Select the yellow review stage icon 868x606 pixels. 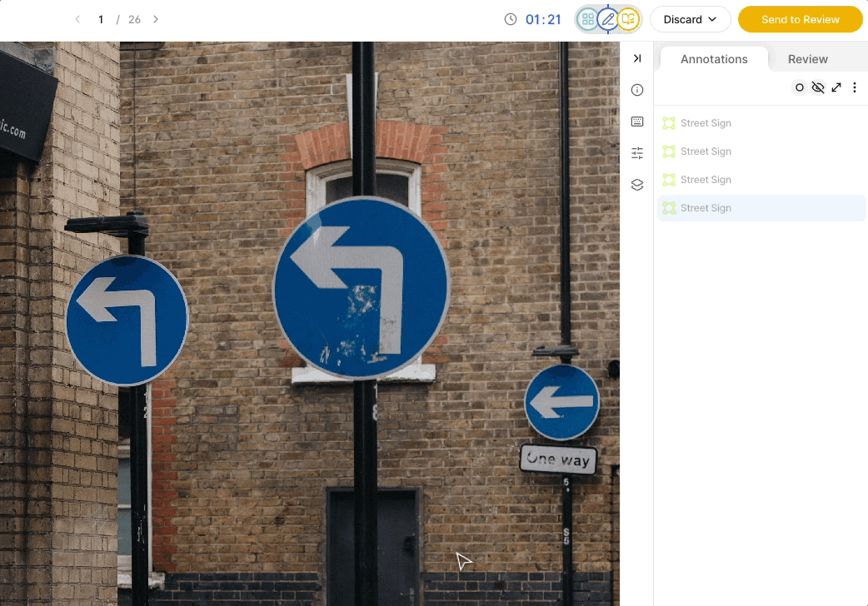point(628,19)
